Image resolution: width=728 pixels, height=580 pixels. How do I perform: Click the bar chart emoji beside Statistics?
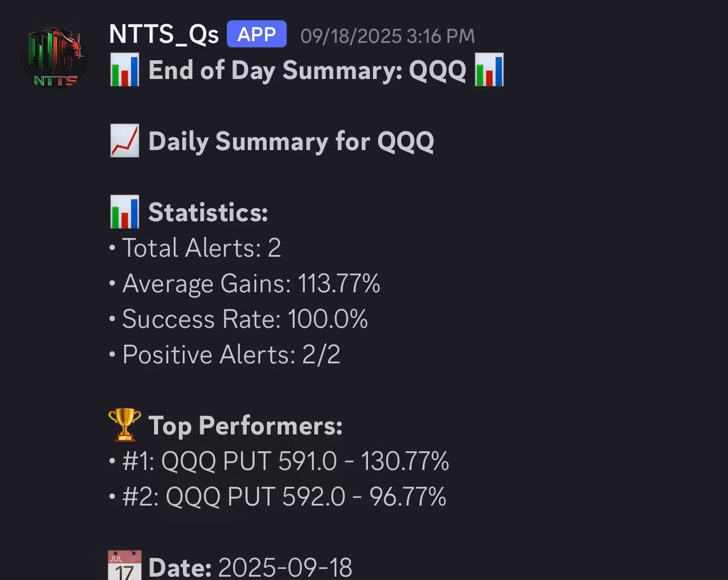[124, 212]
